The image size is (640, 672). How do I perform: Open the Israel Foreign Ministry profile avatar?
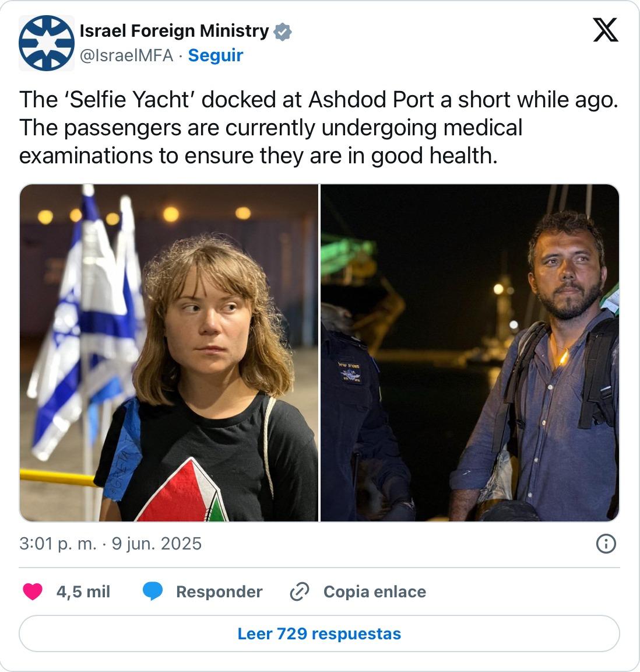pos(46,43)
